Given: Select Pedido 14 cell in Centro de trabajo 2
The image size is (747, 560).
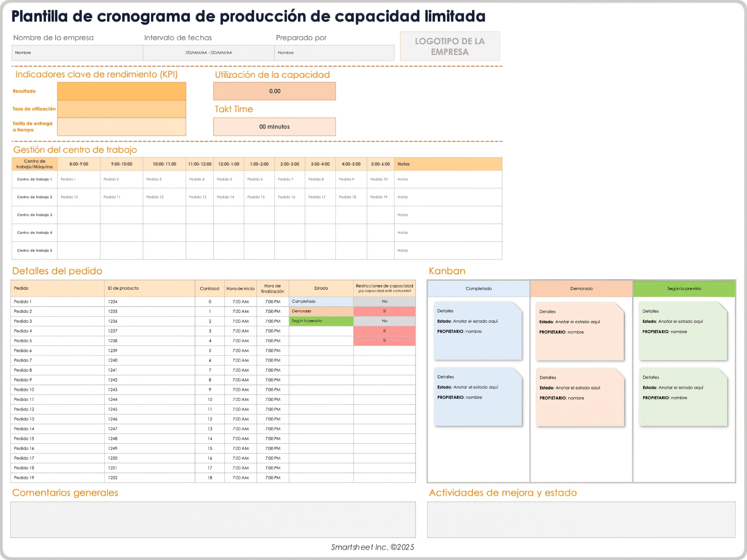Looking at the screenshot, I should (x=228, y=197).
